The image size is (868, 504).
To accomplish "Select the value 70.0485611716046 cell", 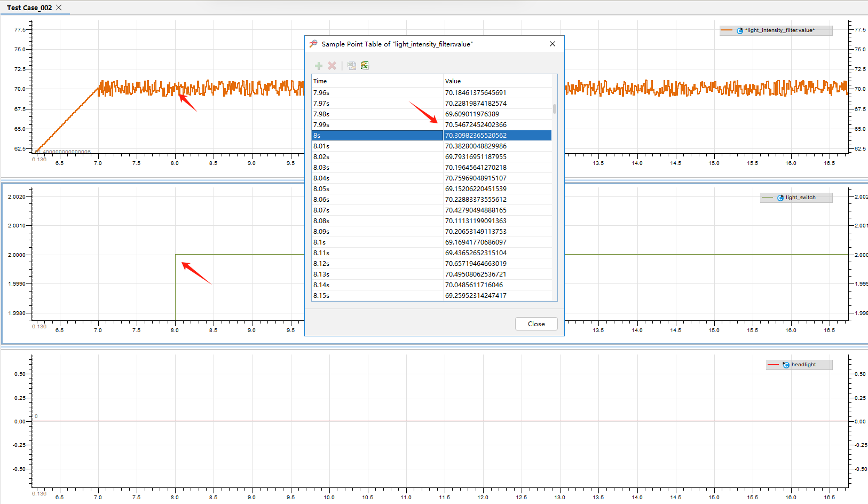I will 498,285.
